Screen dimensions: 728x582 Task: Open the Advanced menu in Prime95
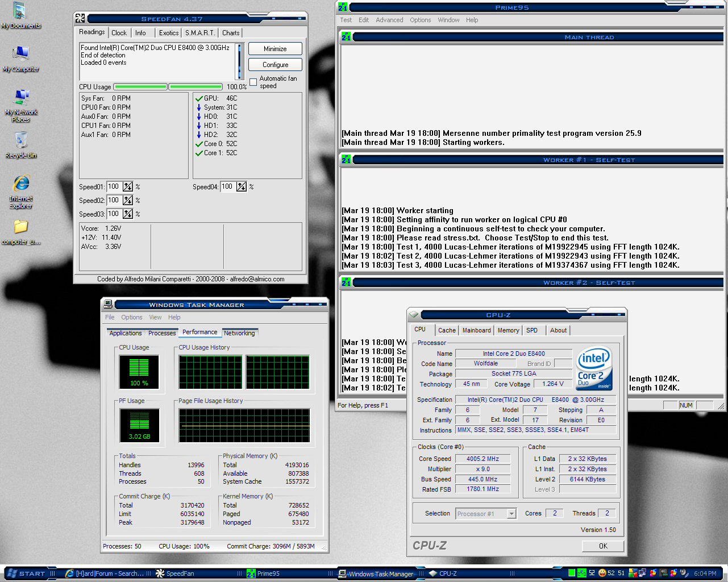389,20
